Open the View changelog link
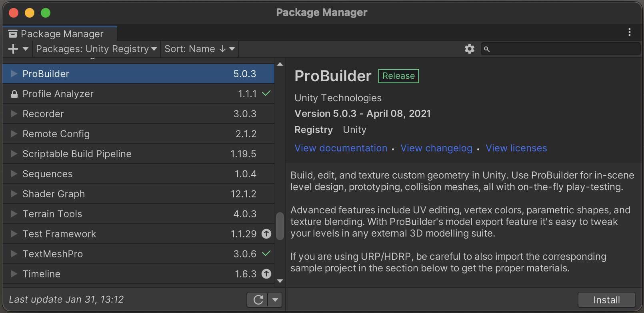This screenshot has width=644, height=313. 436,148
